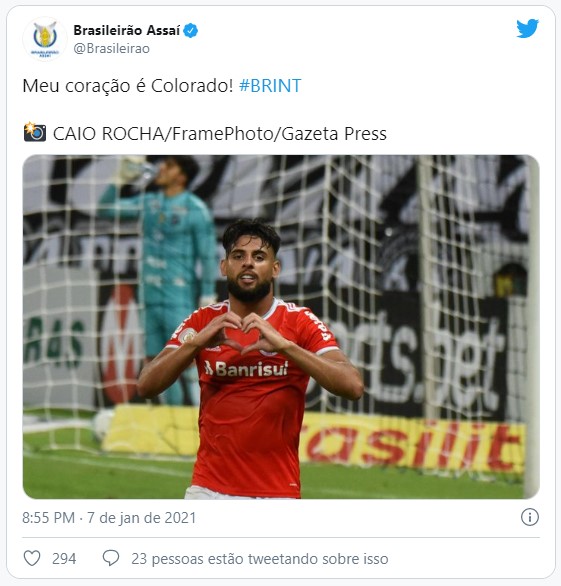
Task: Click the reply speech bubble icon
Action: click(111, 558)
